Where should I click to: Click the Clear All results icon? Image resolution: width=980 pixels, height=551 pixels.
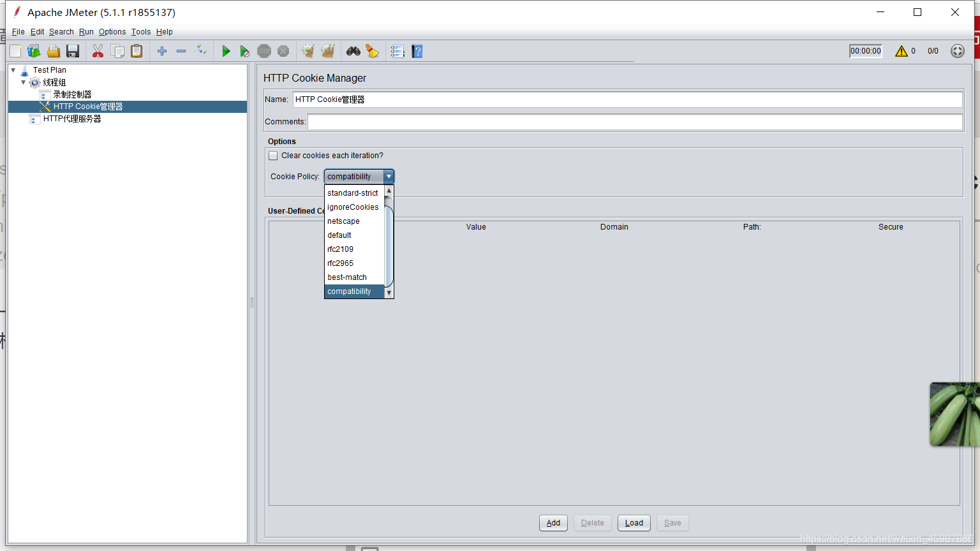tap(328, 51)
